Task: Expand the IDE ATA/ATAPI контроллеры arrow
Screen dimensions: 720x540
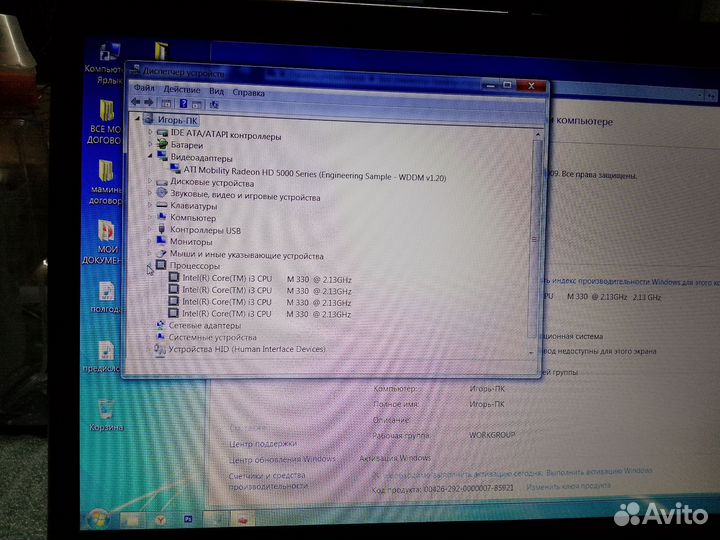Action: coord(150,132)
